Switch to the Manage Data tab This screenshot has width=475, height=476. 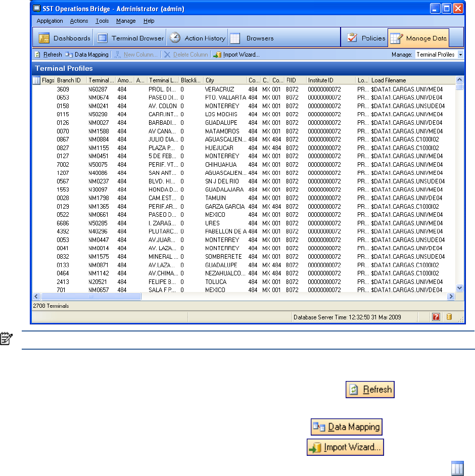pyautogui.click(x=418, y=38)
